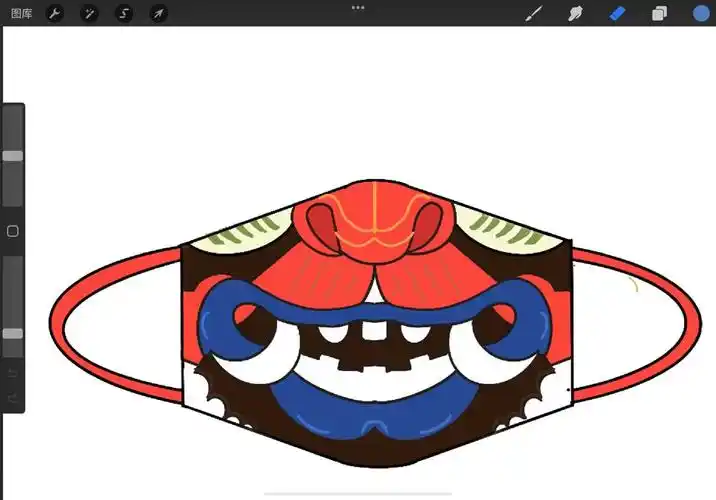
Task: Tap the home indicator bar at bottom
Action: [x=358, y=493]
